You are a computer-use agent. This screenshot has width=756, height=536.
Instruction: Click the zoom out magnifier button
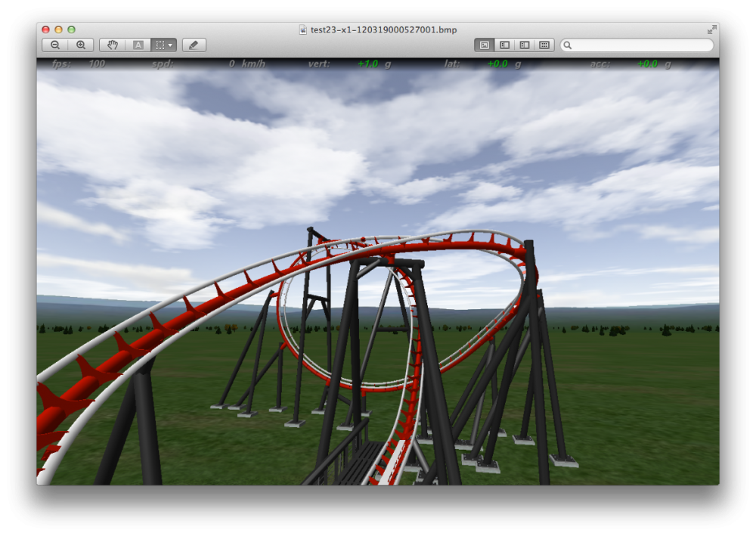55,45
